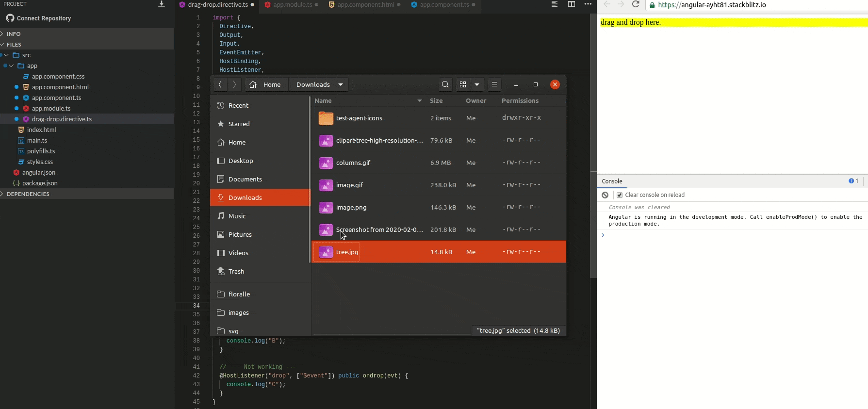The height and width of the screenshot is (409, 868).
Task: Select image.png file row
Action: pos(439,208)
